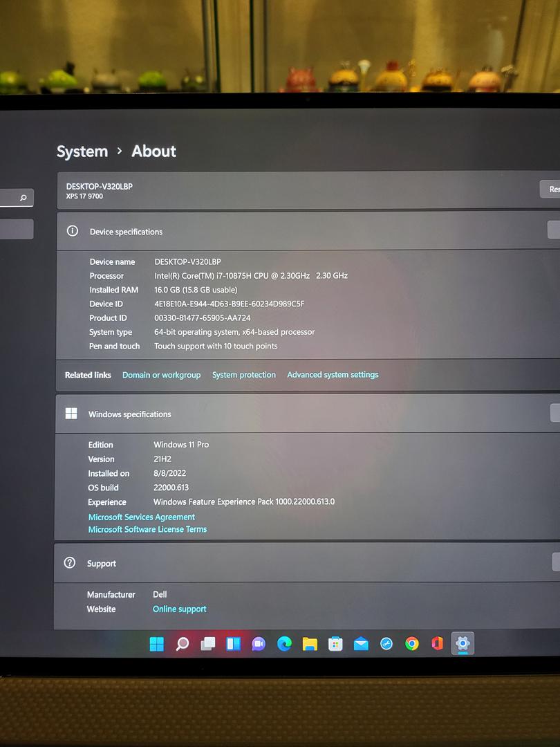Open the System protection link
Image resolution: width=560 pixels, height=747 pixels.
coord(244,375)
